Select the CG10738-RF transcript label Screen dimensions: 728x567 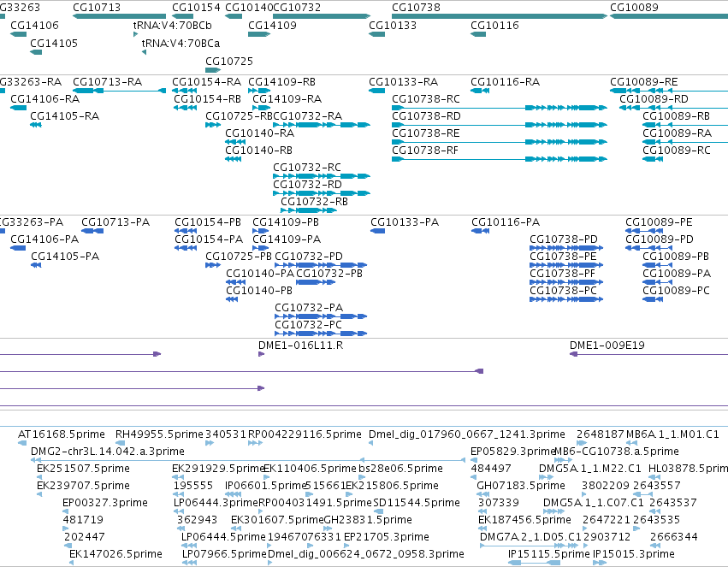tap(425, 151)
